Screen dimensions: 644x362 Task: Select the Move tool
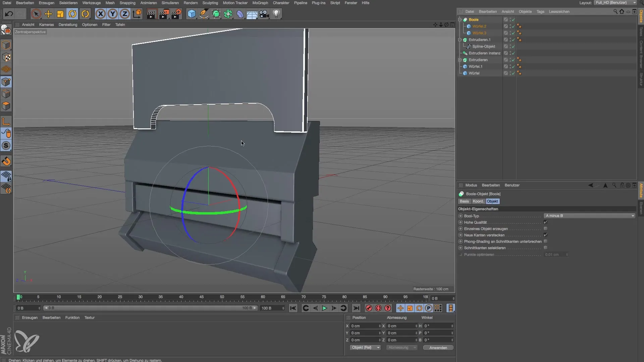tap(48, 14)
